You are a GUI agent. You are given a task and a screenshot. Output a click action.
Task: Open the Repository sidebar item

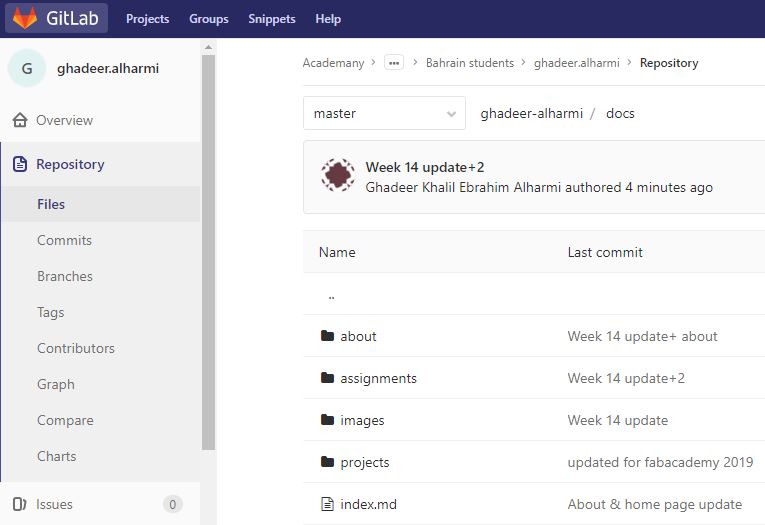coord(100,164)
